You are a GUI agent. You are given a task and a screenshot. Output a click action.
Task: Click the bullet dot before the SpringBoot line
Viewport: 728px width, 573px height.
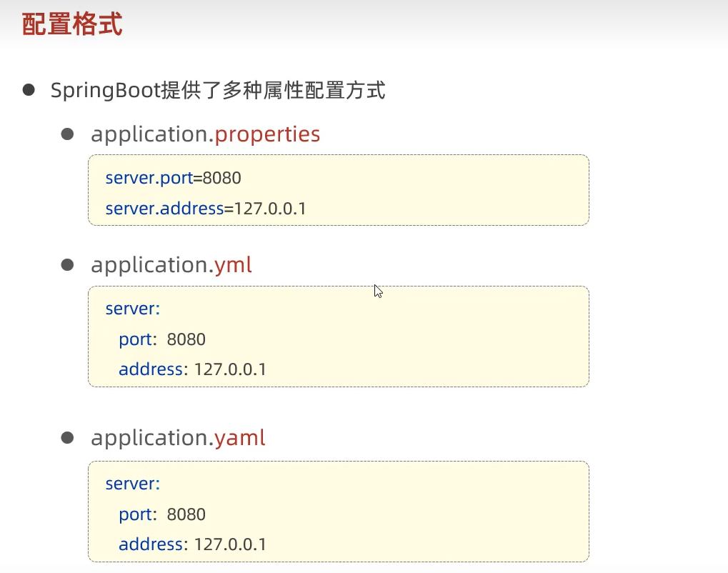pos(29,90)
